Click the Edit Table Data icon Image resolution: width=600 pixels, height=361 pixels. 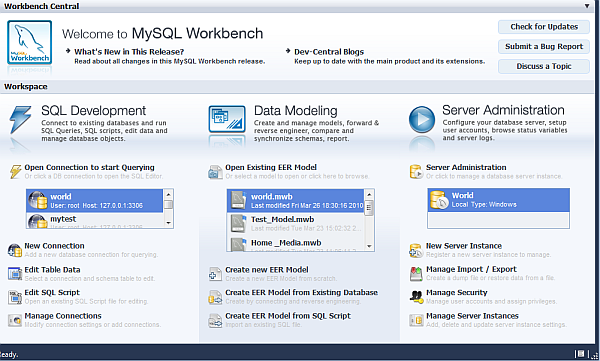(x=15, y=274)
